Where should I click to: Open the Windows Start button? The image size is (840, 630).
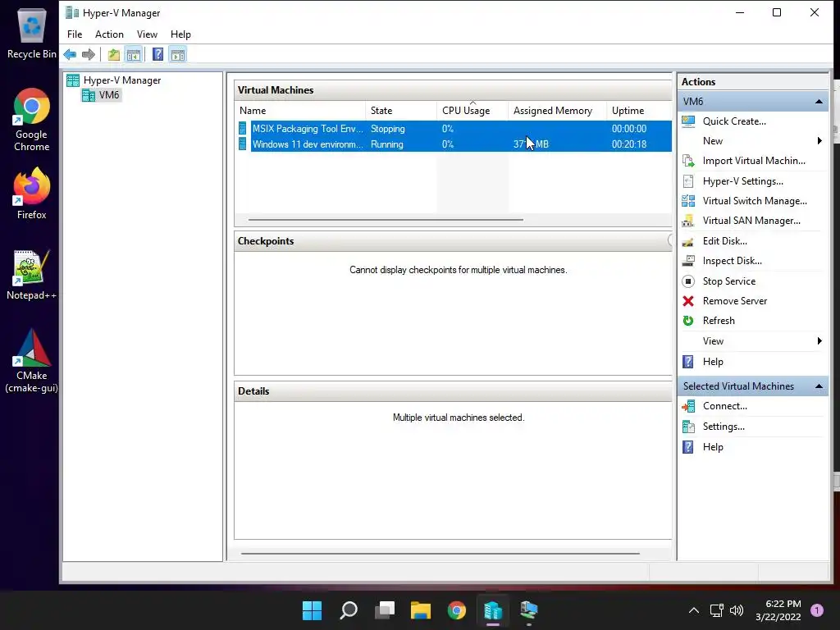point(312,610)
